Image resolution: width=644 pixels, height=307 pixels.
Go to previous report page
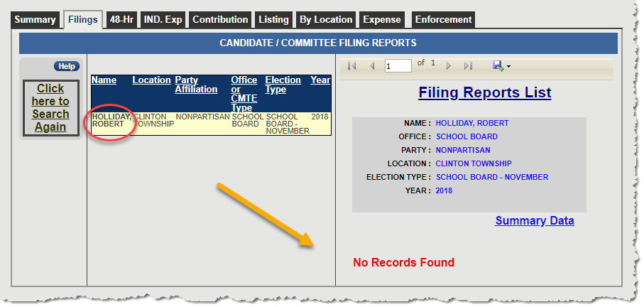coord(373,66)
